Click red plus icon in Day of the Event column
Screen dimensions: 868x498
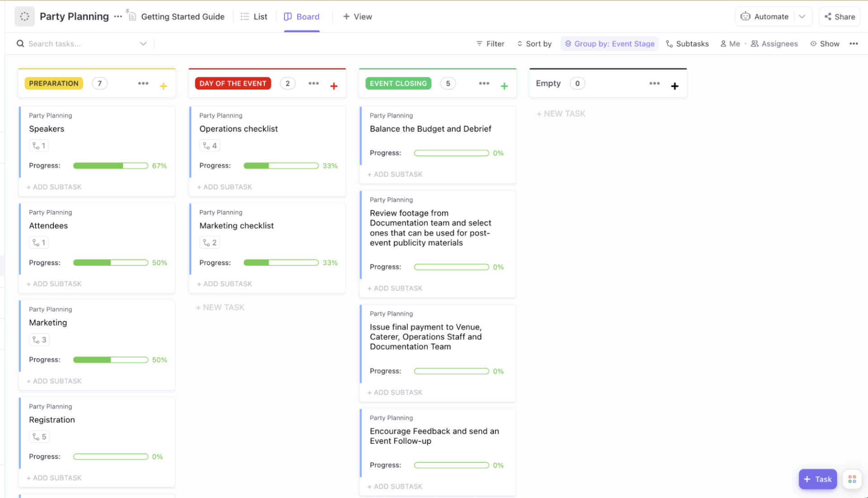[334, 86]
